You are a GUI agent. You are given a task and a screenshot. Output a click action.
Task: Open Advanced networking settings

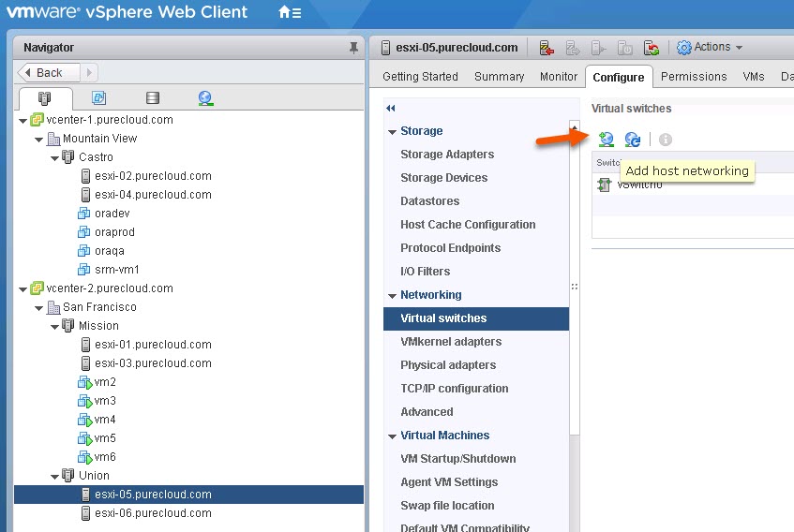pyautogui.click(x=427, y=411)
